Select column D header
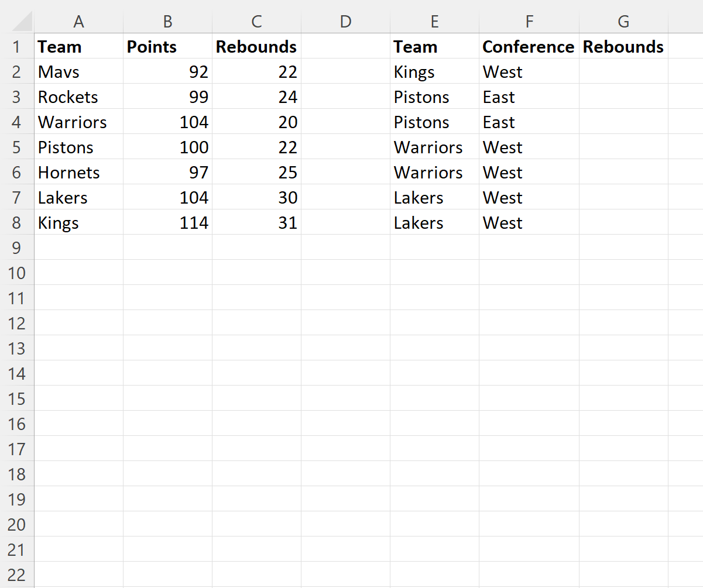The height and width of the screenshot is (588, 703). click(x=345, y=22)
